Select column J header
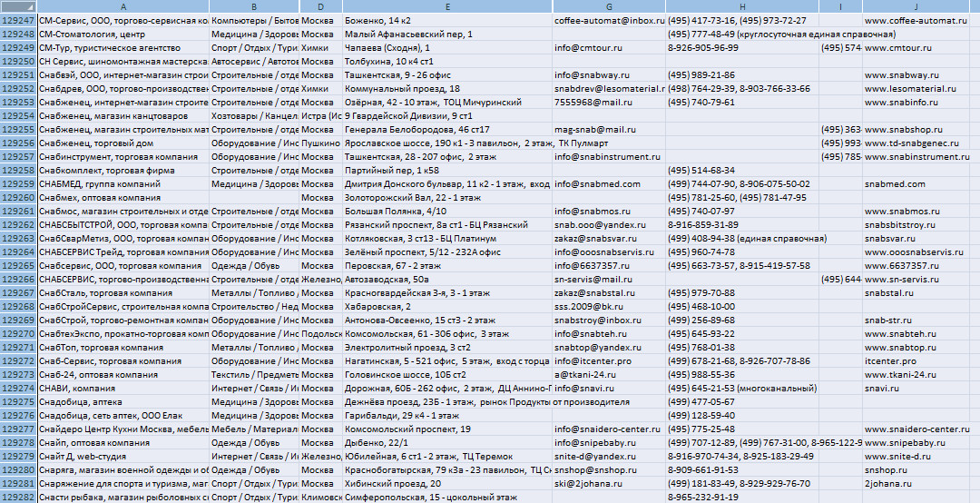Image resolution: width=980 pixels, height=503 pixels. coord(916,6)
